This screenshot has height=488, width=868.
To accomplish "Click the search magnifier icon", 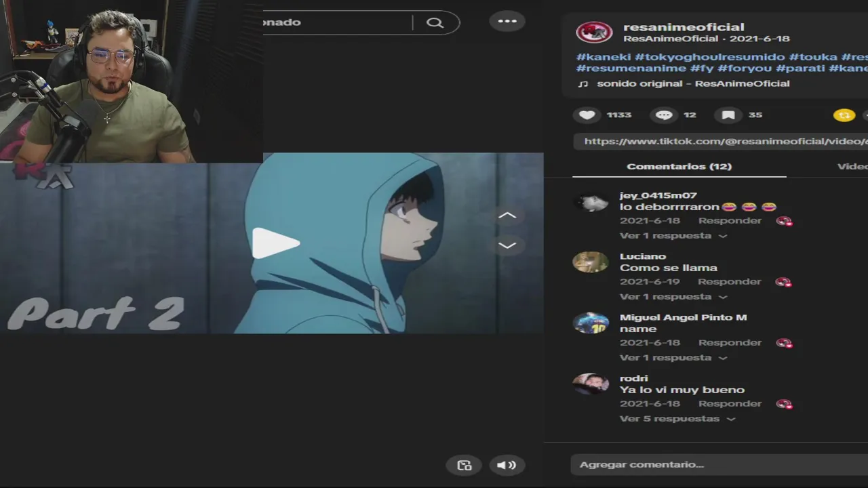I will (435, 22).
